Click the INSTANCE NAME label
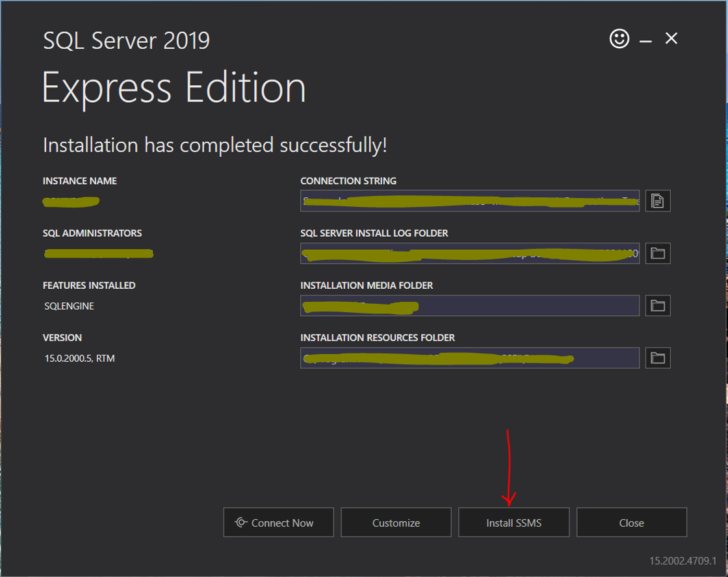Screen dimensions: 728x577 coord(80,181)
